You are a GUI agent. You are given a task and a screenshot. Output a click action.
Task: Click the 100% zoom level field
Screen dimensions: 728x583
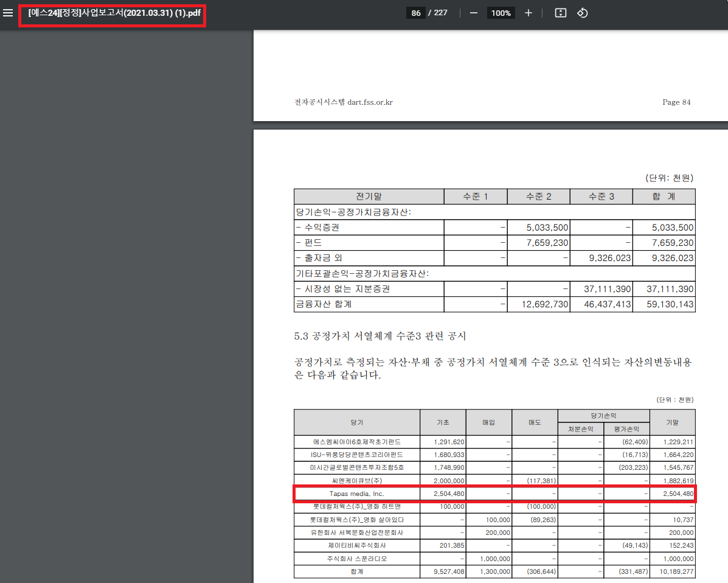[501, 13]
